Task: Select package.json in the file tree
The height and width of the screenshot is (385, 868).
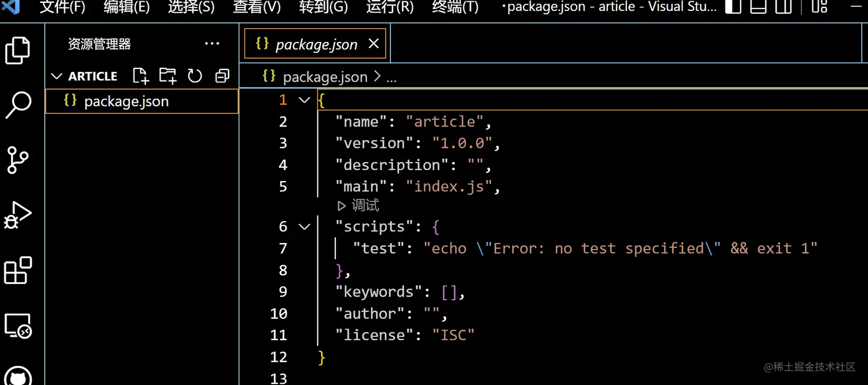Action: pyautogui.click(x=142, y=101)
